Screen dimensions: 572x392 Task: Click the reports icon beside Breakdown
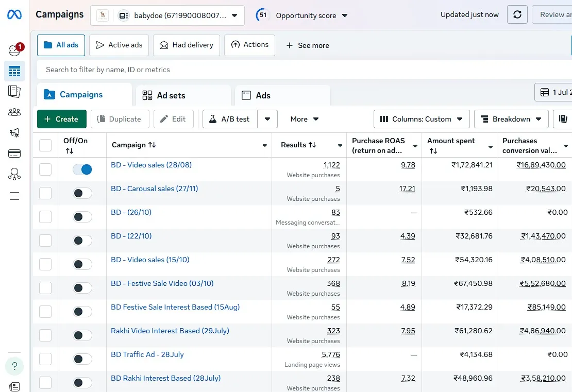point(563,119)
